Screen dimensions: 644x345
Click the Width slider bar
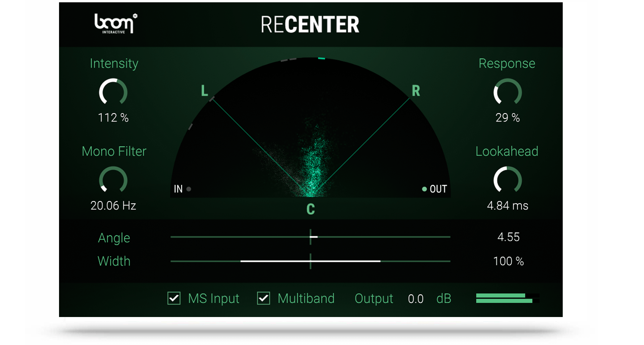coord(310,261)
